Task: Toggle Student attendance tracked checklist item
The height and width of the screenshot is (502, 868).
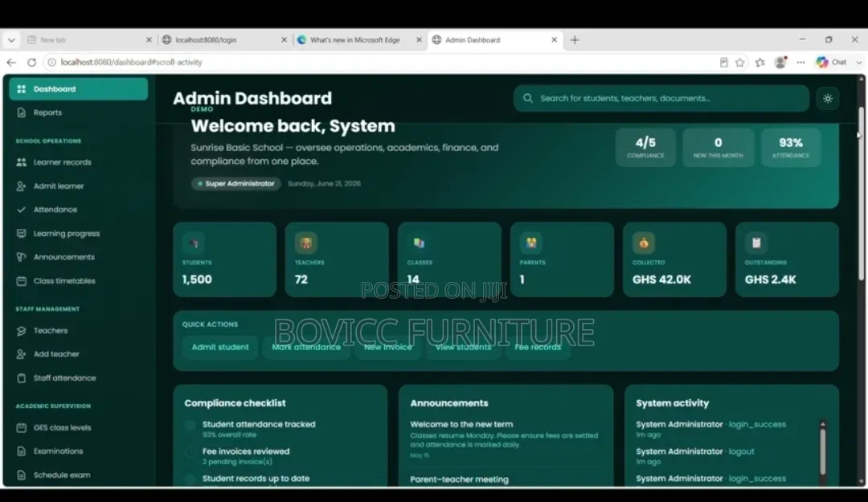Action: pyautogui.click(x=190, y=426)
